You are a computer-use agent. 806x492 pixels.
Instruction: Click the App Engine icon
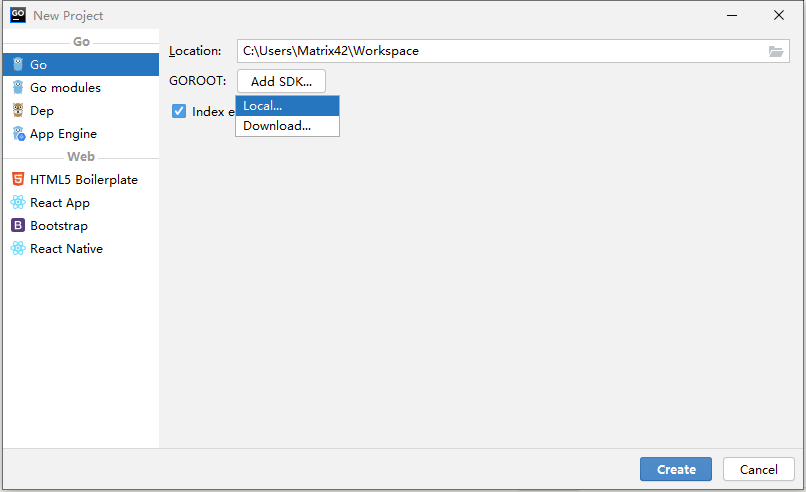click(19, 134)
